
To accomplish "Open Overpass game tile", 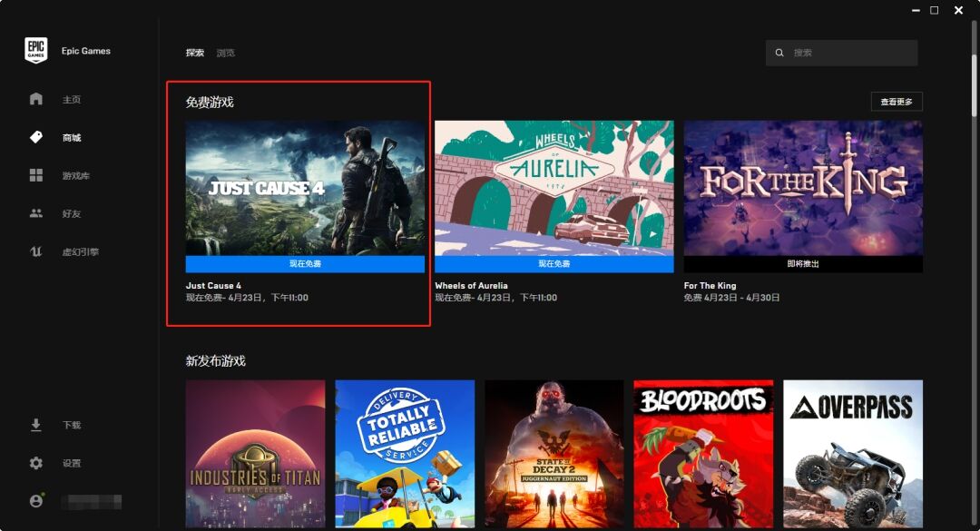I will tap(852, 454).
